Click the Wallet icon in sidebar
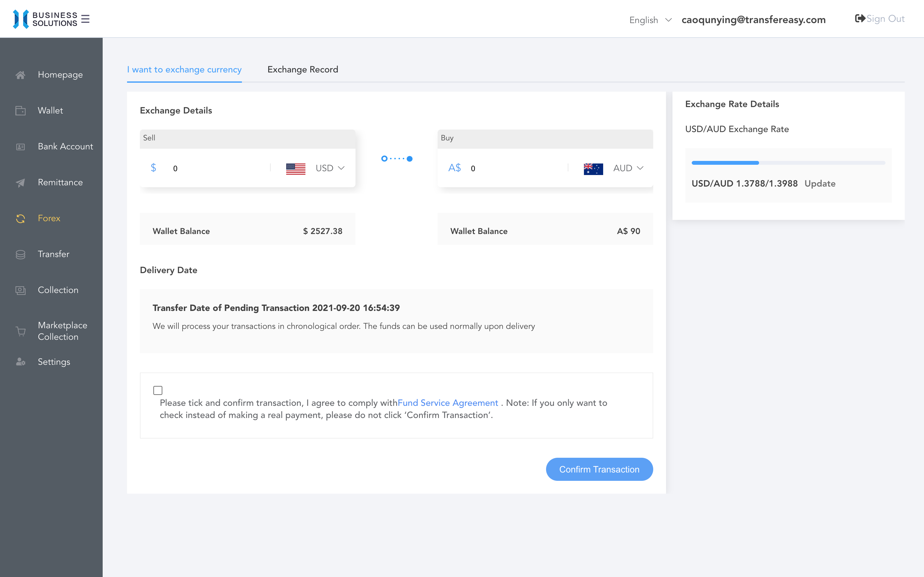 click(x=21, y=111)
